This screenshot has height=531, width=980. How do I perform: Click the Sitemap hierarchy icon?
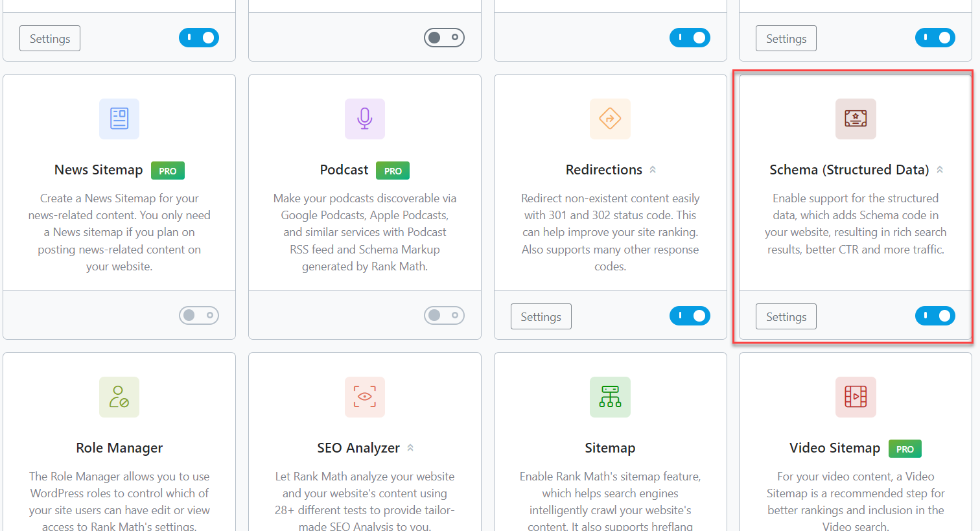click(x=610, y=397)
